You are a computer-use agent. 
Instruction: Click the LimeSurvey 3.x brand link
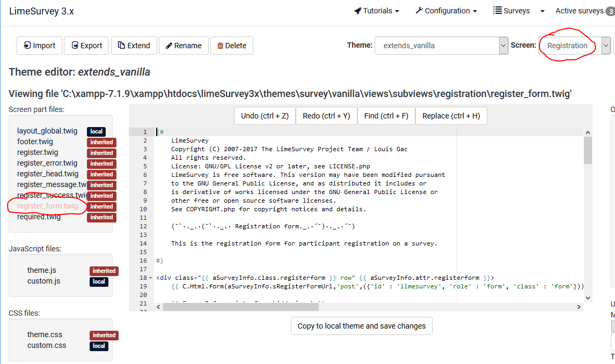(x=41, y=11)
